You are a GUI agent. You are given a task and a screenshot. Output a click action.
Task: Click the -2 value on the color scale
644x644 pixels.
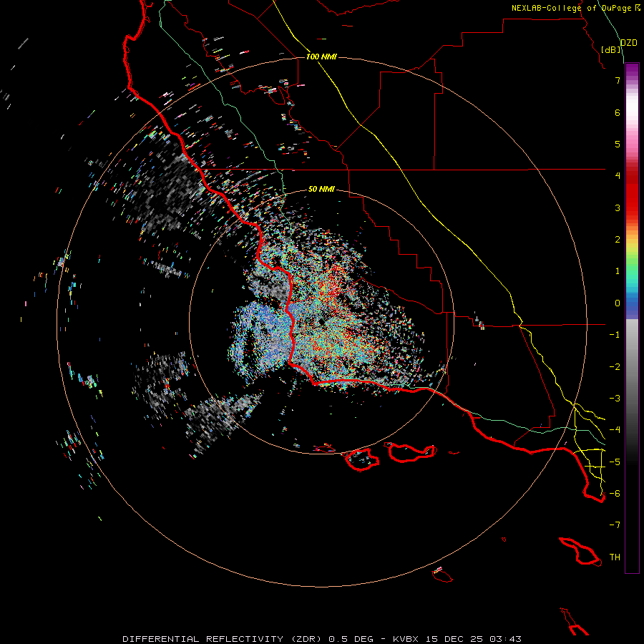point(615,366)
